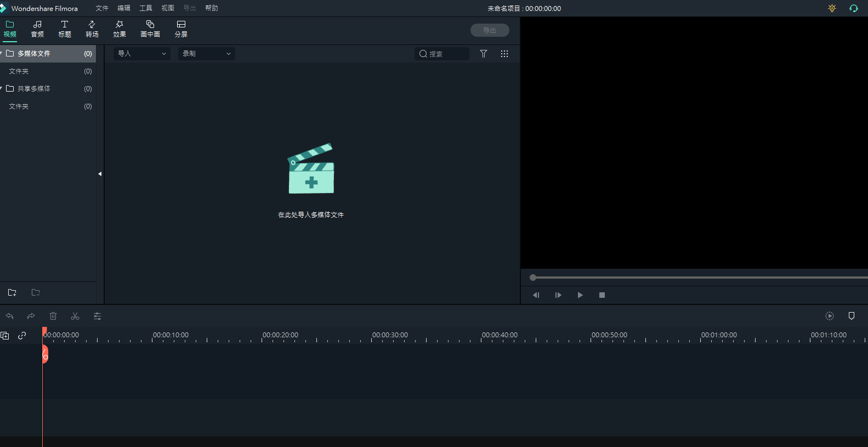Click the grid view icon

click(504, 54)
